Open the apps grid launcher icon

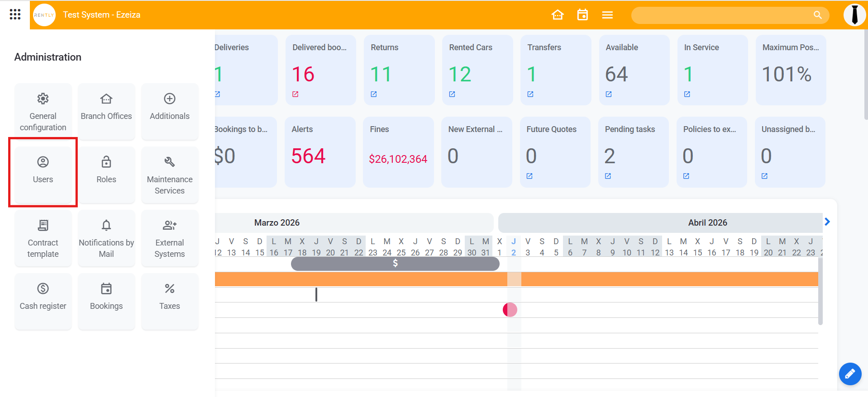tap(15, 14)
